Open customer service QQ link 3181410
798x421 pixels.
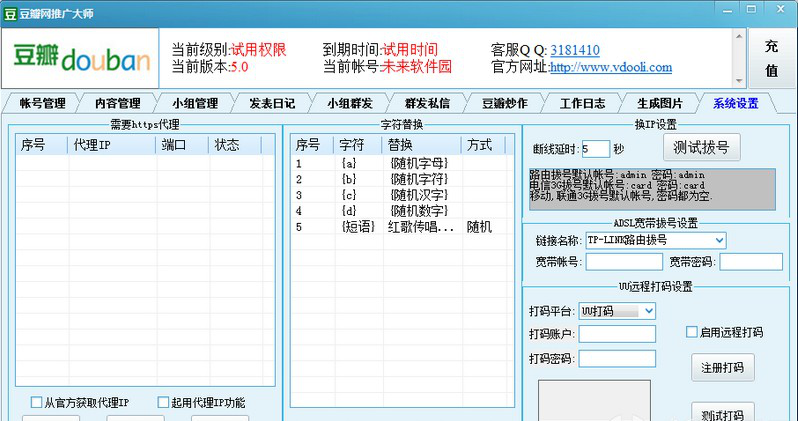coord(575,50)
